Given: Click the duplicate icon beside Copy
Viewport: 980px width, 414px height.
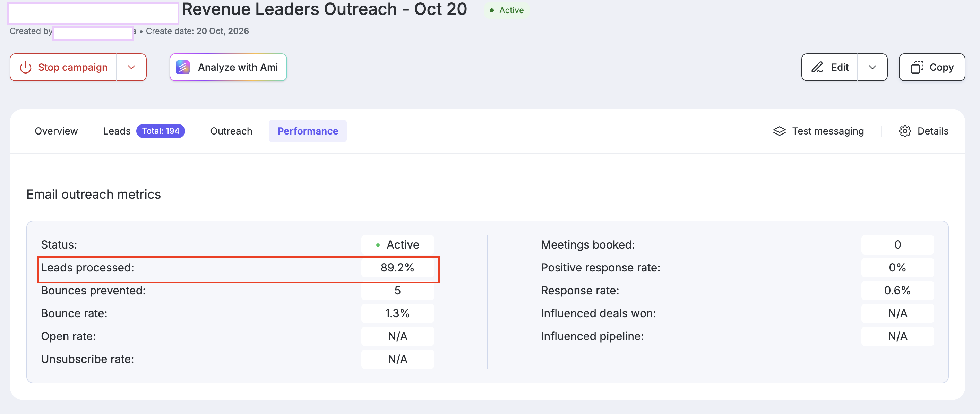Looking at the screenshot, I should click(x=917, y=67).
